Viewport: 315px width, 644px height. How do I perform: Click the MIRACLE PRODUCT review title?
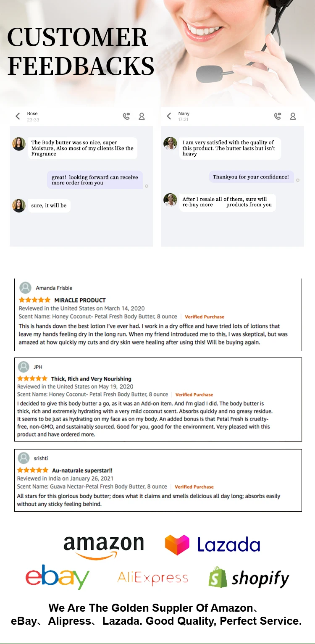[x=80, y=300]
